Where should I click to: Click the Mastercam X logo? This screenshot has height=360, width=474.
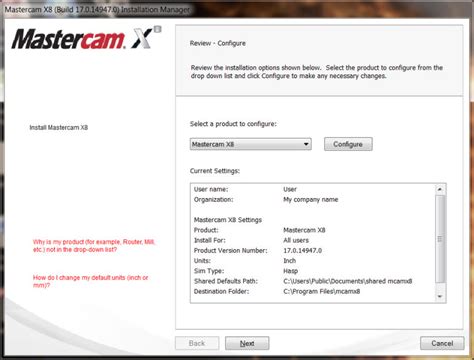(86, 39)
